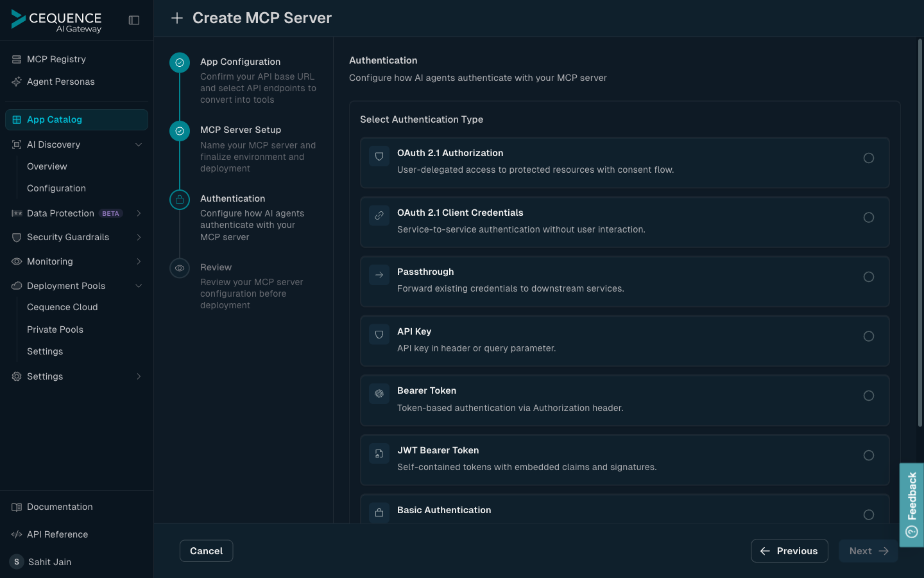Click the Cancel button
This screenshot has width=924, height=578.
(x=206, y=551)
